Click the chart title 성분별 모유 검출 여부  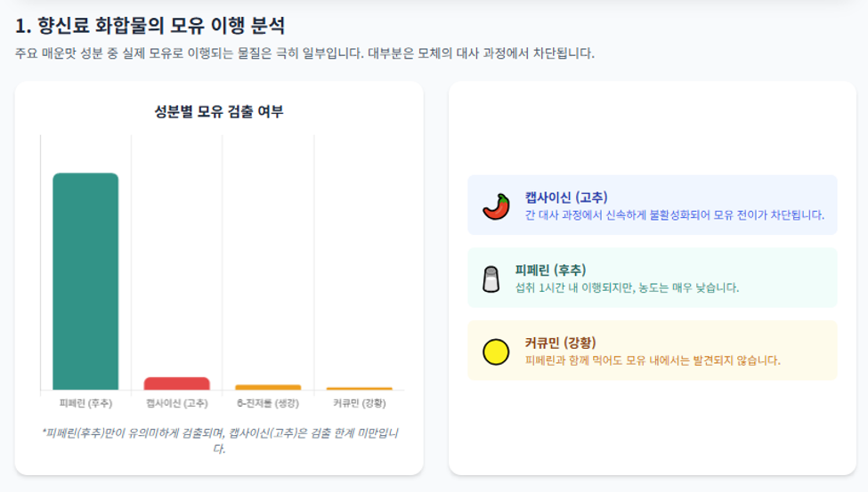(219, 111)
